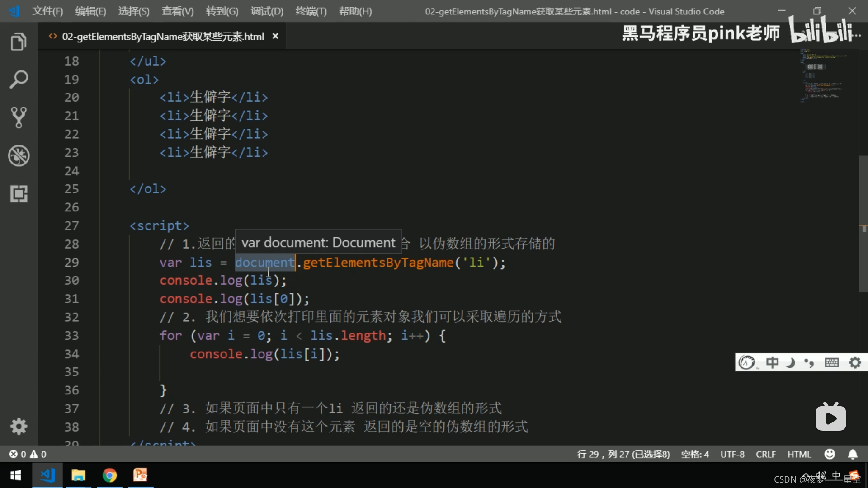Image resolution: width=868 pixels, height=488 pixels.
Task: Click the </ul> tag on line 18
Action: pyautogui.click(x=148, y=61)
